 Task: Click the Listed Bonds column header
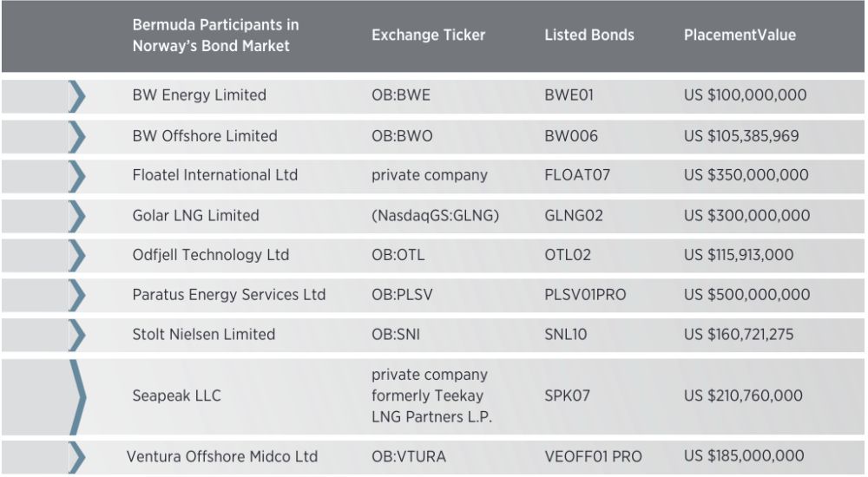(589, 36)
